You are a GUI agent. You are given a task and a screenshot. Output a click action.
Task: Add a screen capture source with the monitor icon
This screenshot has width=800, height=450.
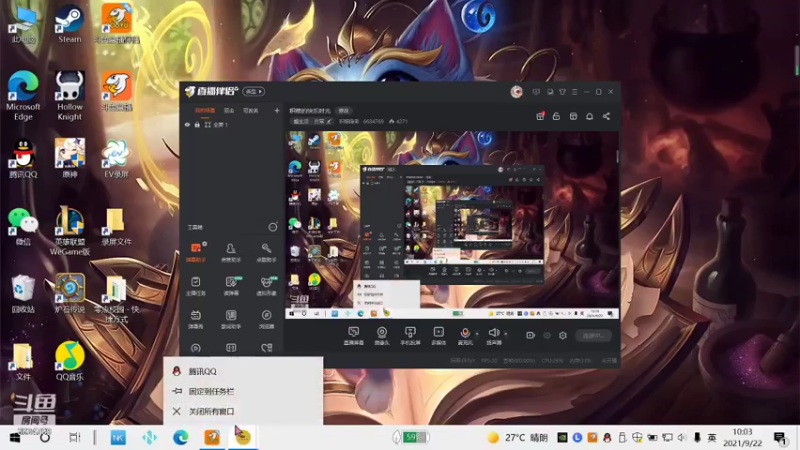[x=354, y=336]
